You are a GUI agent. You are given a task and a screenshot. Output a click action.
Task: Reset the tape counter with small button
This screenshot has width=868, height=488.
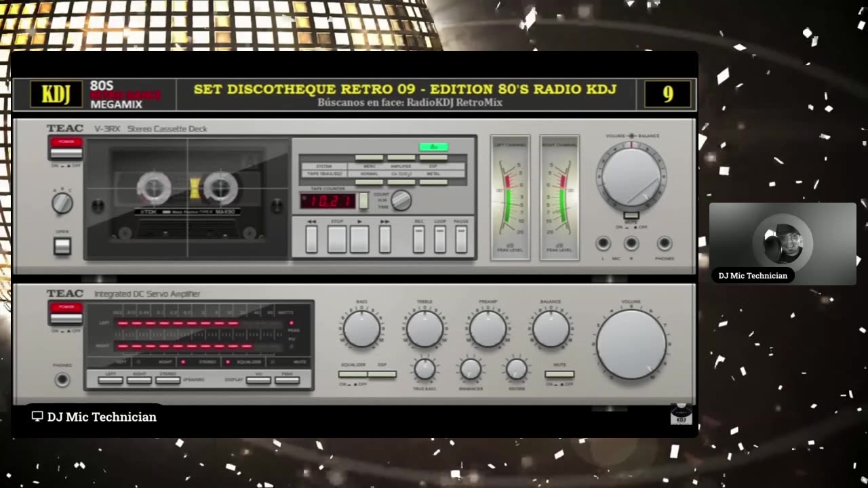point(363,201)
